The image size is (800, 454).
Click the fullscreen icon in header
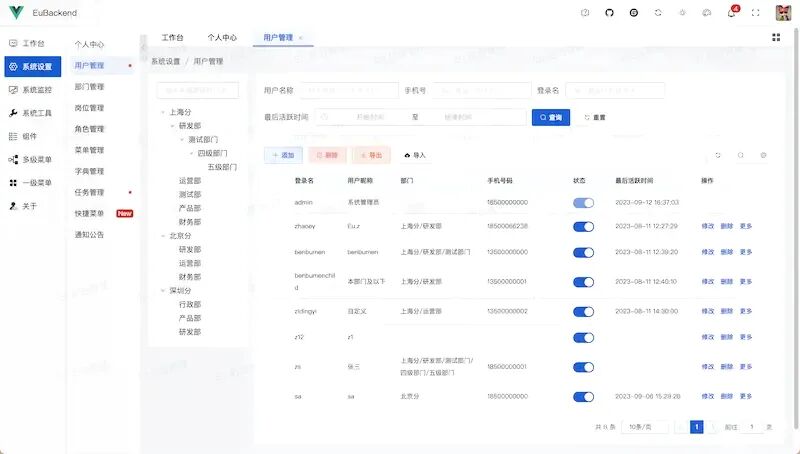(x=756, y=13)
